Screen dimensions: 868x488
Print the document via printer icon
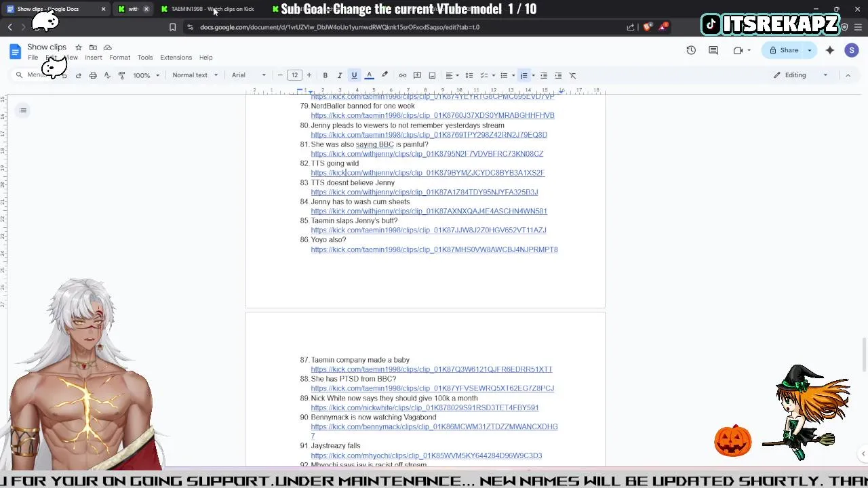point(93,75)
